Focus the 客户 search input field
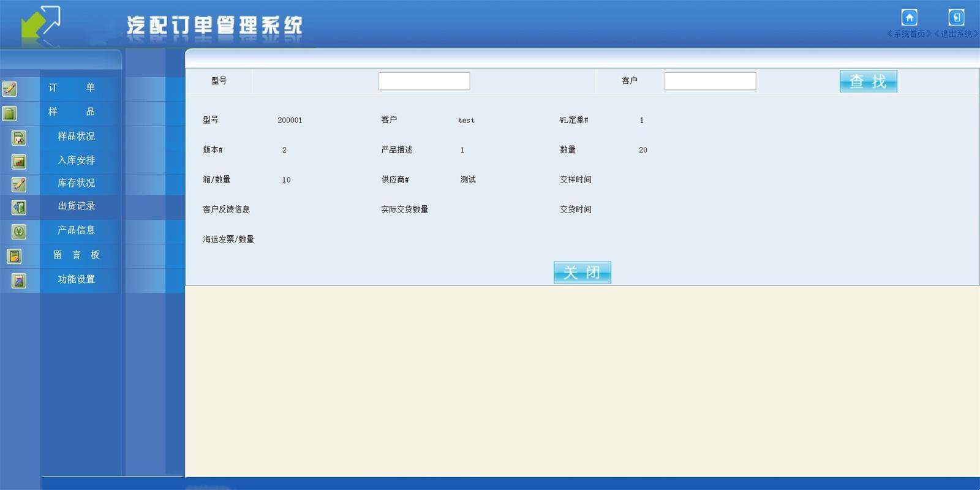The height and width of the screenshot is (490, 980). coord(710,81)
